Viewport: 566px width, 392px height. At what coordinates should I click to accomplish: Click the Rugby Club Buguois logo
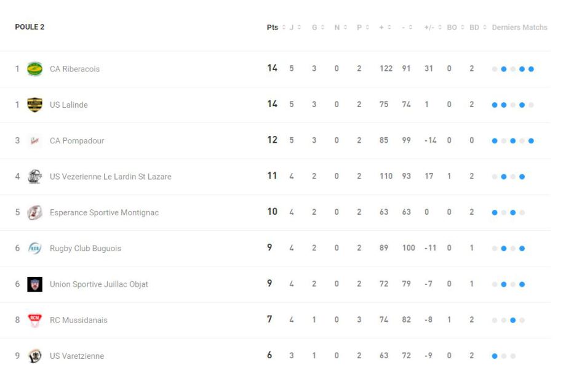coord(34,249)
